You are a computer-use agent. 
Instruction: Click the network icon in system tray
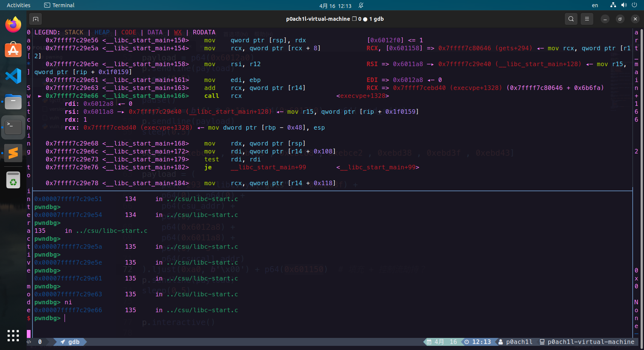click(613, 5)
